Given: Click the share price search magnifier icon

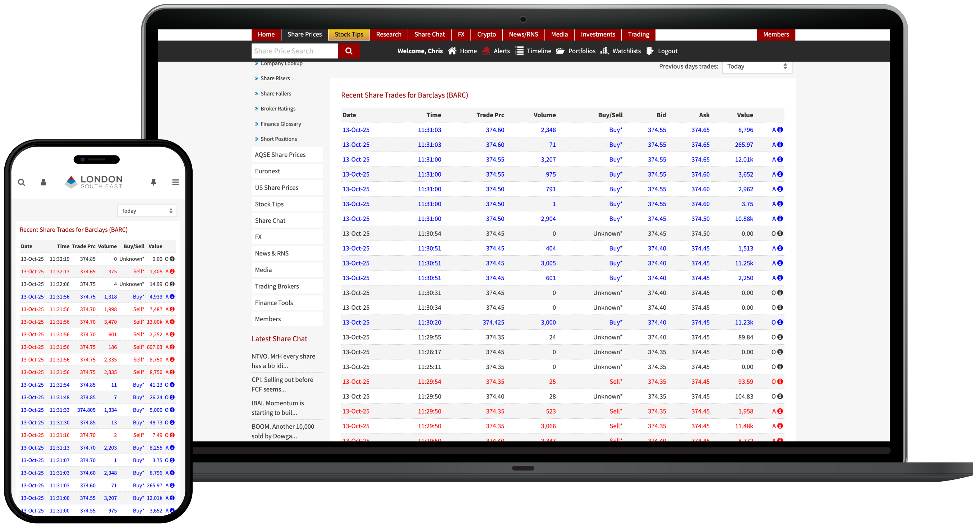Looking at the screenshot, I should [x=349, y=51].
